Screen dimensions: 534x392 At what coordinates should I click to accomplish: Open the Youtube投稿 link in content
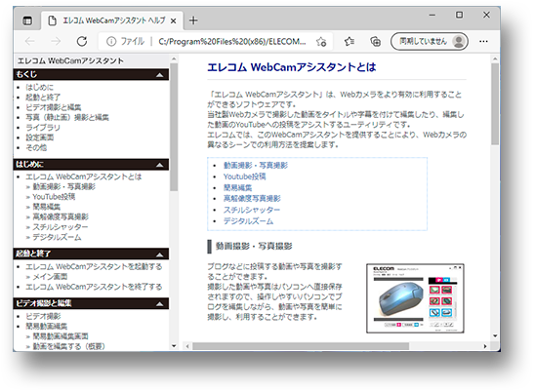tap(244, 176)
